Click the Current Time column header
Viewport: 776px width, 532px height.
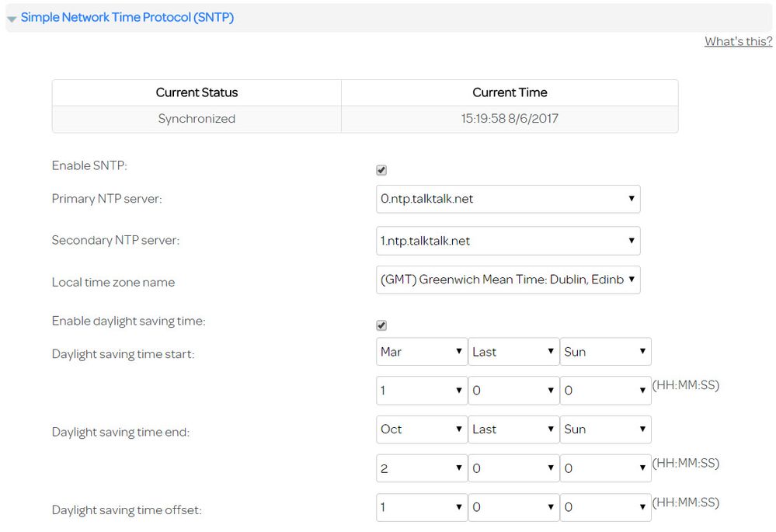510,92
